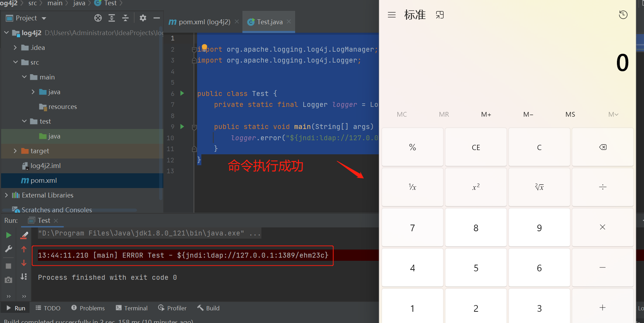Toggle soft-wrap/scroll to end icon in console
This screenshot has height=323, width=644.
click(24, 277)
